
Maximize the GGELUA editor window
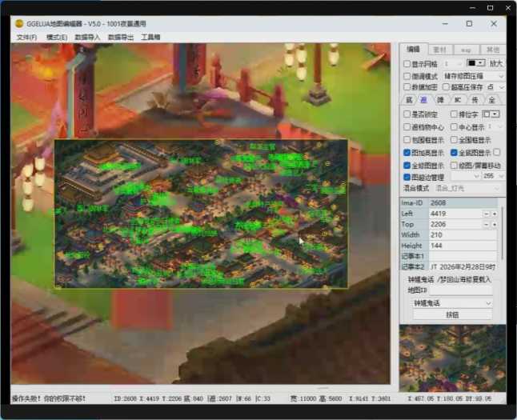(469, 23)
